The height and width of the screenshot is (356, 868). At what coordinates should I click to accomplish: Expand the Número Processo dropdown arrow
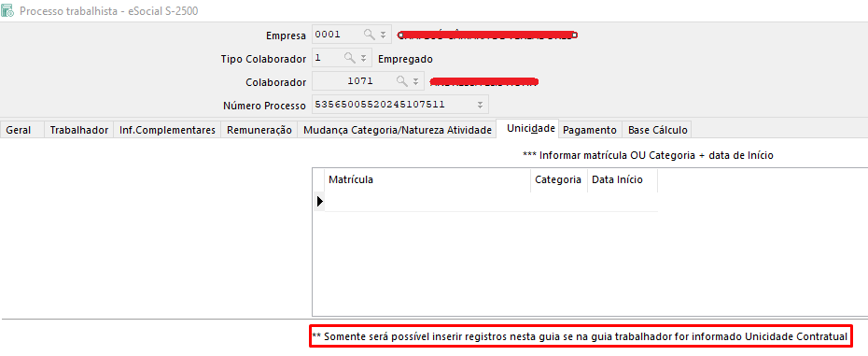pyautogui.click(x=480, y=105)
